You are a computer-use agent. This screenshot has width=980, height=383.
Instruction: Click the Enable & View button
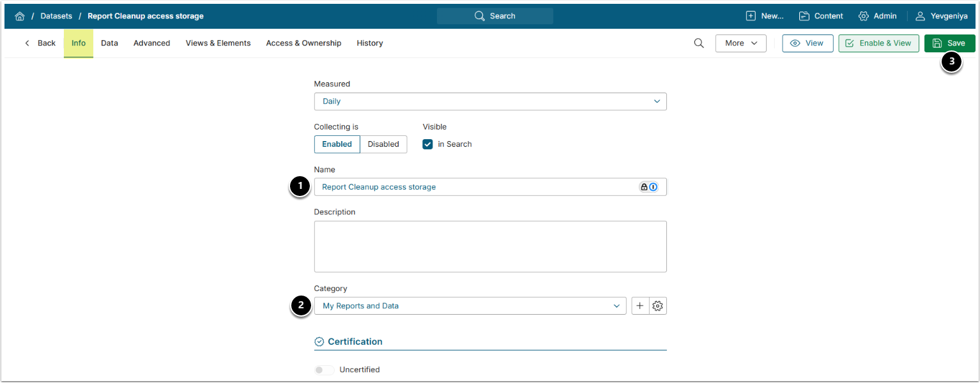click(878, 43)
